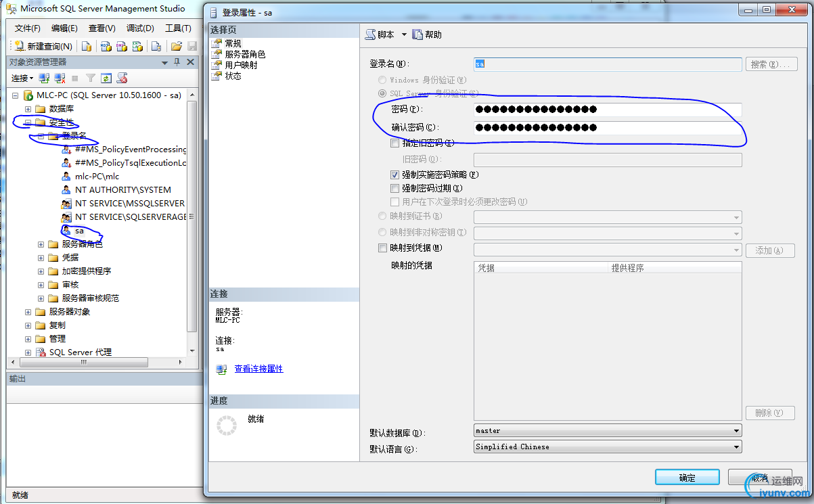Screen dimensions: 814x504
Task: Click the SQL Server 代理 agent icon
Action: (x=41, y=352)
